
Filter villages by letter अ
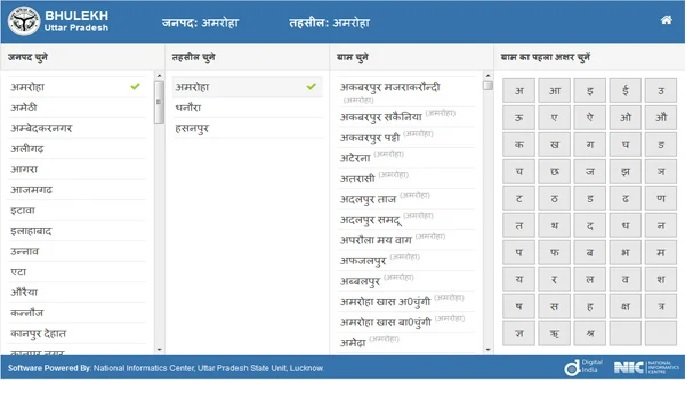click(518, 91)
